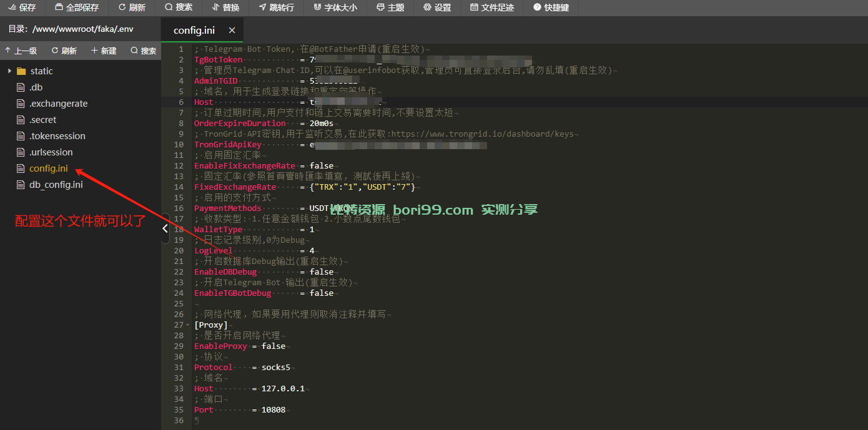The width and height of the screenshot is (868, 430).
Task: Click line number 1 in the gutter
Action: click(181, 49)
